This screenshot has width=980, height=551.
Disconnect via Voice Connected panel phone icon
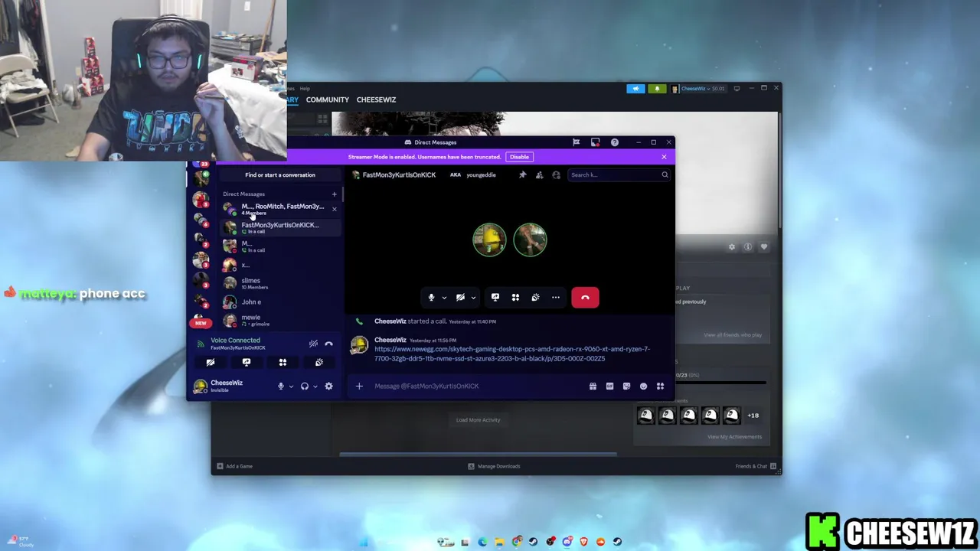click(x=328, y=344)
